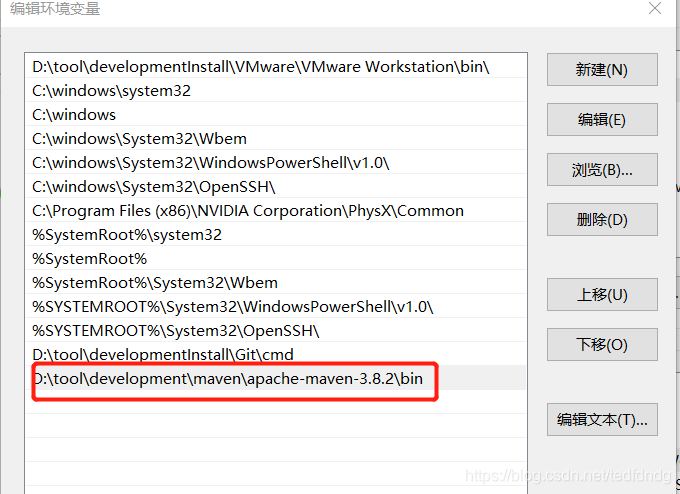
Task: Select the C:\windows\System32\OpenSSH\ entry
Action: click(x=276, y=186)
